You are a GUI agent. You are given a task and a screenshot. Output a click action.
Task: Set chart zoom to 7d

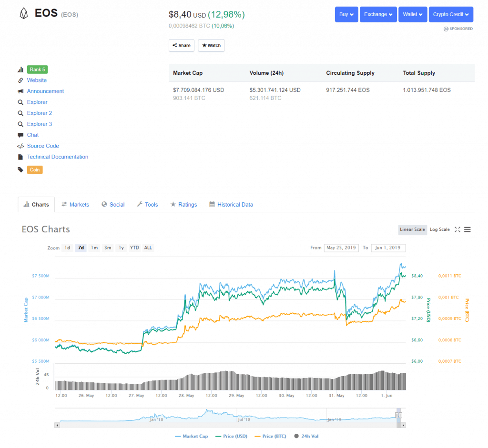coord(81,248)
